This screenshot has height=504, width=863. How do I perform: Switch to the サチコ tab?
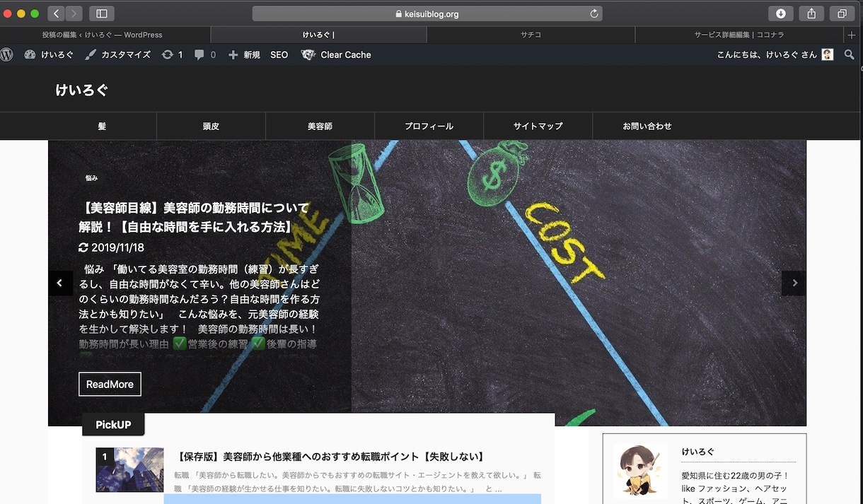tap(531, 35)
